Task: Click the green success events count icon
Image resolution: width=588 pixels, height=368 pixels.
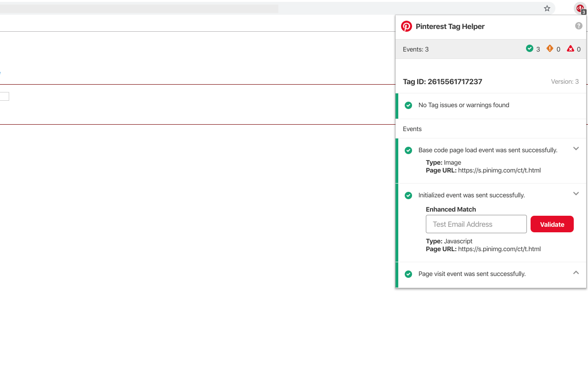Action: tap(529, 49)
